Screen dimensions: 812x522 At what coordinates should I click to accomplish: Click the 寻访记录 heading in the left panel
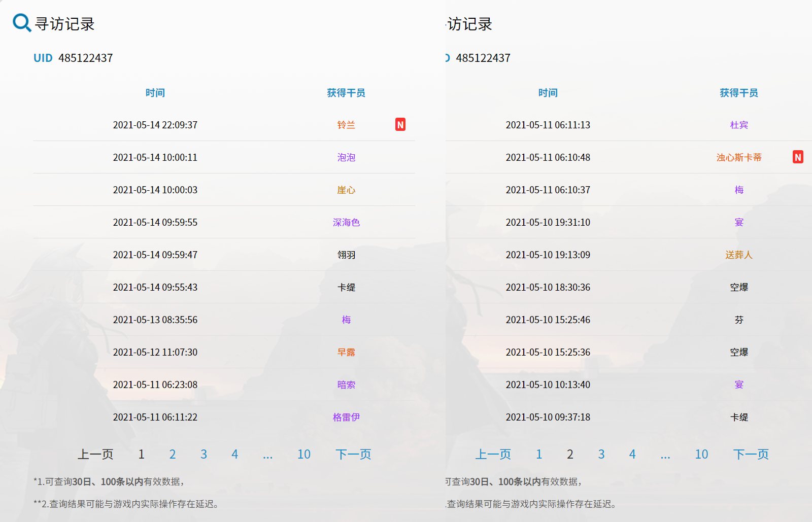click(x=65, y=24)
